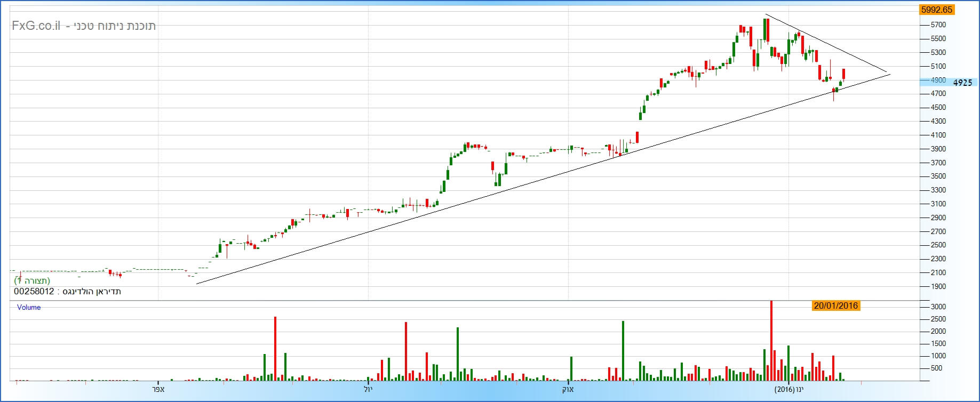This screenshot has height=402, width=980.
Task: Click the 2900 price axis value
Action: [x=938, y=218]
